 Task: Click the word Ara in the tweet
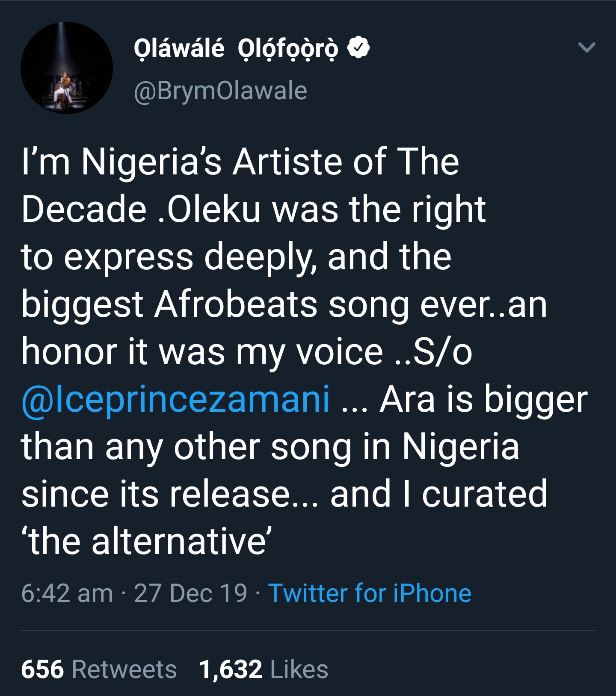pos(406,399)
